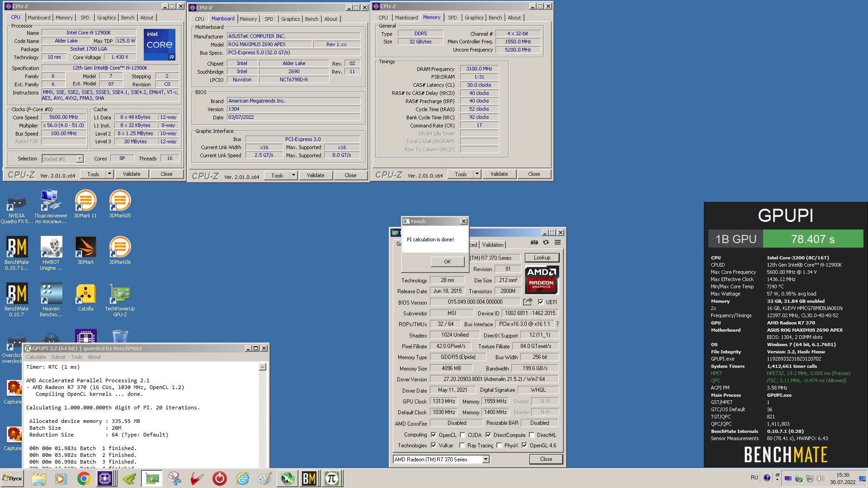Click the Tools button in CPU-Z CPU window
The width and height of the screenshot is (868, 488).
(x=93, y=174)
